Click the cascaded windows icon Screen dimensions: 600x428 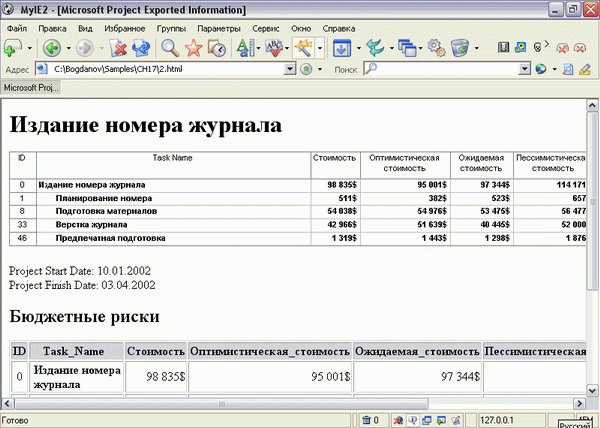point(407,48)
